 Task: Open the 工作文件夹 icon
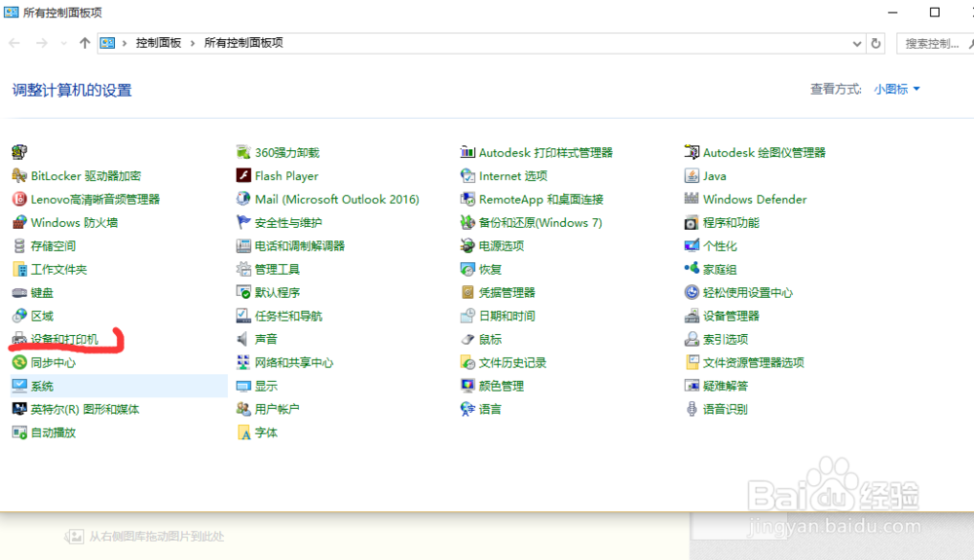[x=19, y=270]
